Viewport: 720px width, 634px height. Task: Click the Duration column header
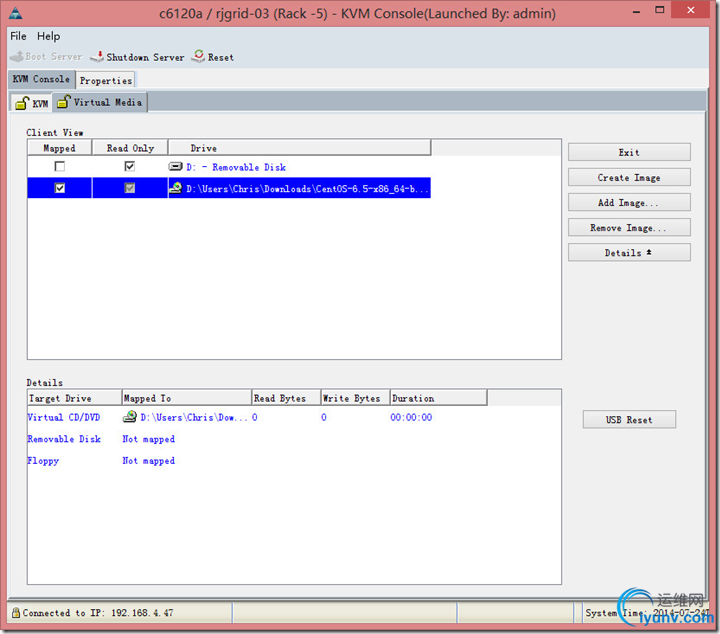[439, 398]
